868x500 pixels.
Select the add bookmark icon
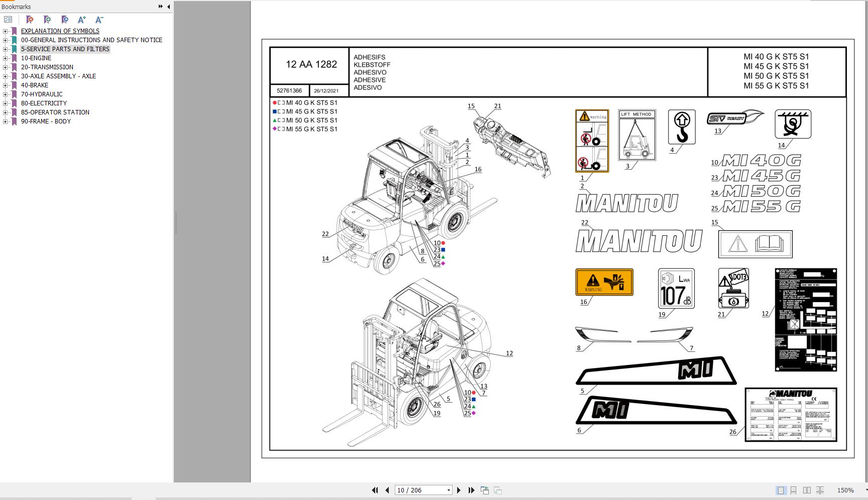point(48,20)
